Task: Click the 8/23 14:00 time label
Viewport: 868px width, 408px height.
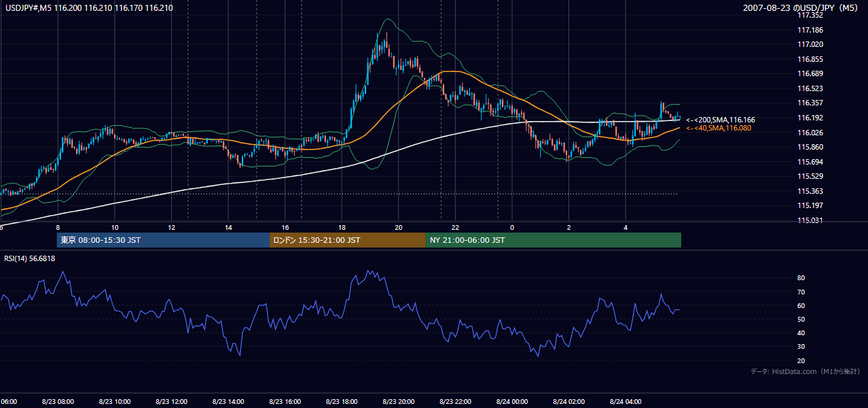Action: [x=228, y=402]
